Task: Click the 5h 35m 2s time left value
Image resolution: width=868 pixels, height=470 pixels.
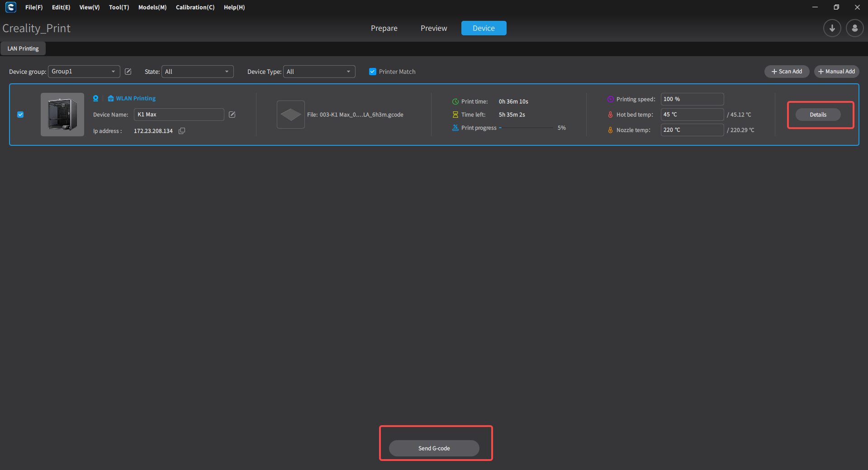Action: 512,115
